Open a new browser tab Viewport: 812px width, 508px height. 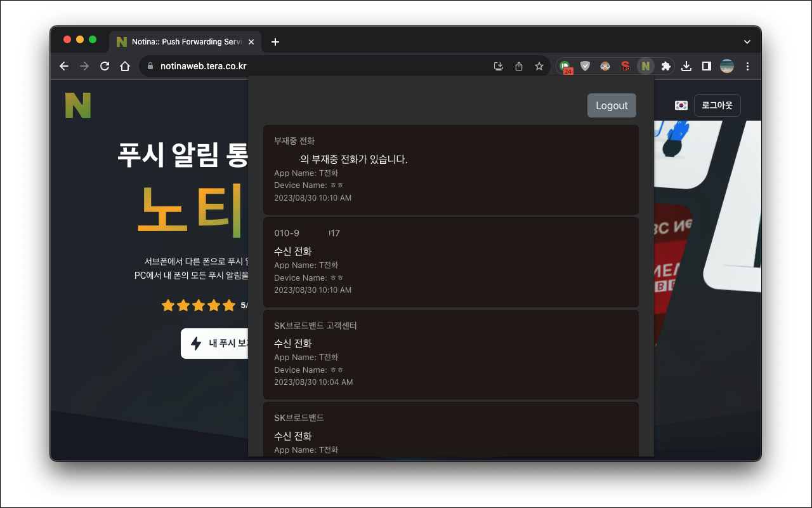click(275, 42)
